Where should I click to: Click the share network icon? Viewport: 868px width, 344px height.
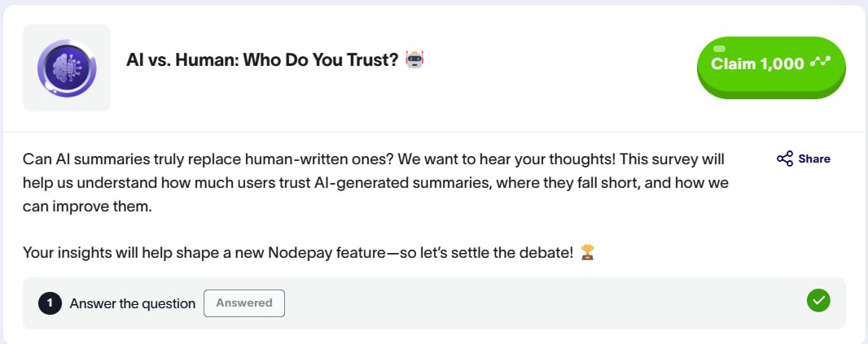785,159
